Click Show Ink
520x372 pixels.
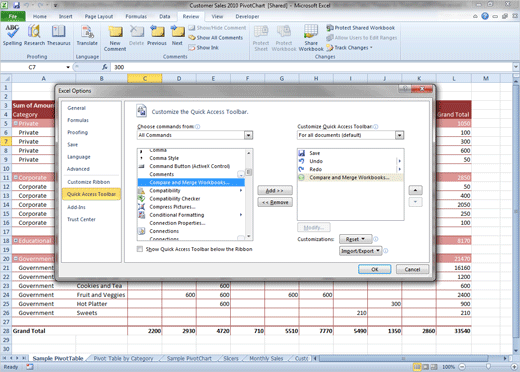(x=203, y=48)
